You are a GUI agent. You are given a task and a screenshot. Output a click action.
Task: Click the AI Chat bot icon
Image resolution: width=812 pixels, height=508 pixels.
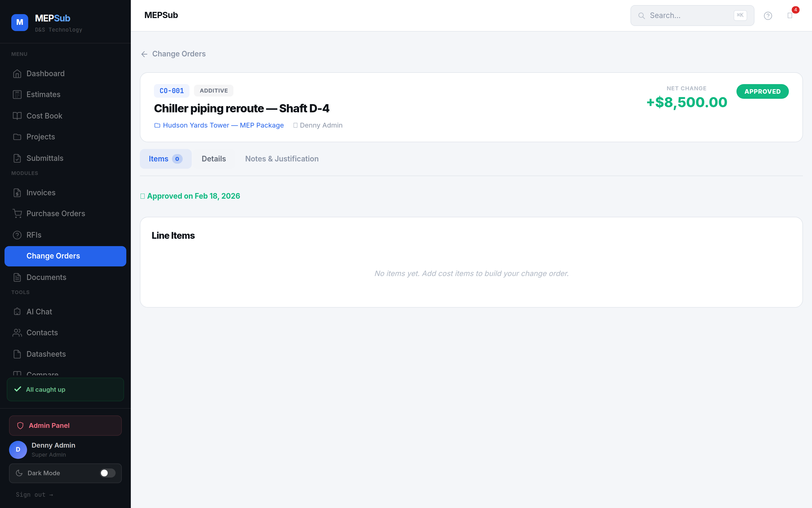pyautogui.click(x=17, y=312)
